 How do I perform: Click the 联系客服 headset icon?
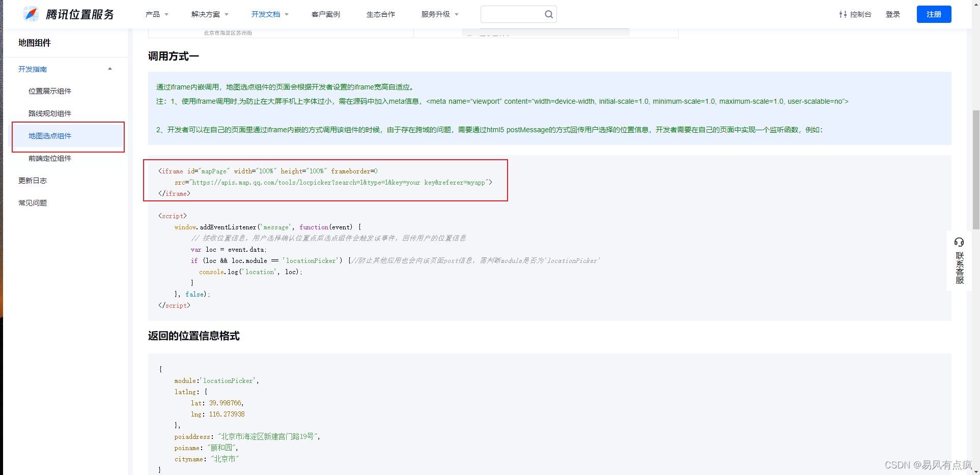959,242
